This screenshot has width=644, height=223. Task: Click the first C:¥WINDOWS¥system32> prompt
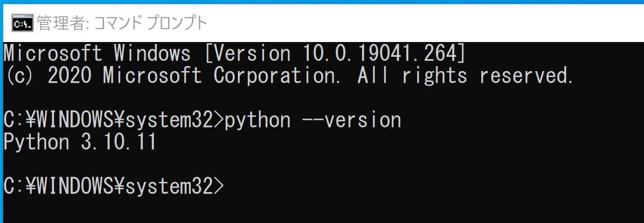(x=113, y=120)
